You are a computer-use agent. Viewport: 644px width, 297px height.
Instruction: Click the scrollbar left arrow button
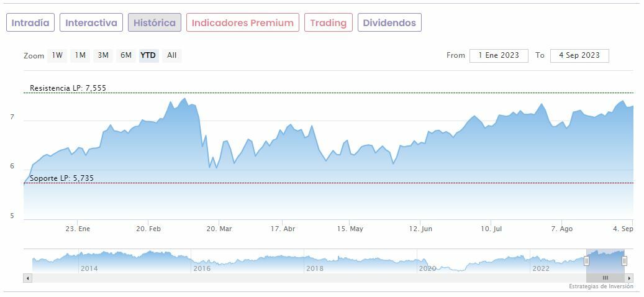(27, 278)
